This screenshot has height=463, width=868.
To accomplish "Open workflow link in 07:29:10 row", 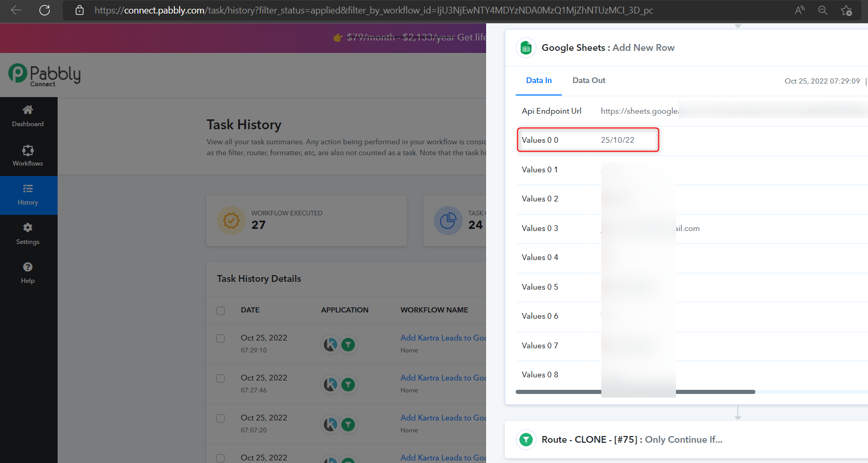I will (444, 338).
